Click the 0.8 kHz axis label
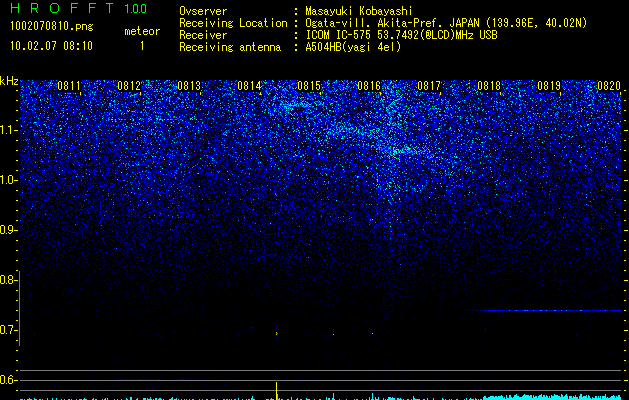 tap(7, 280)
